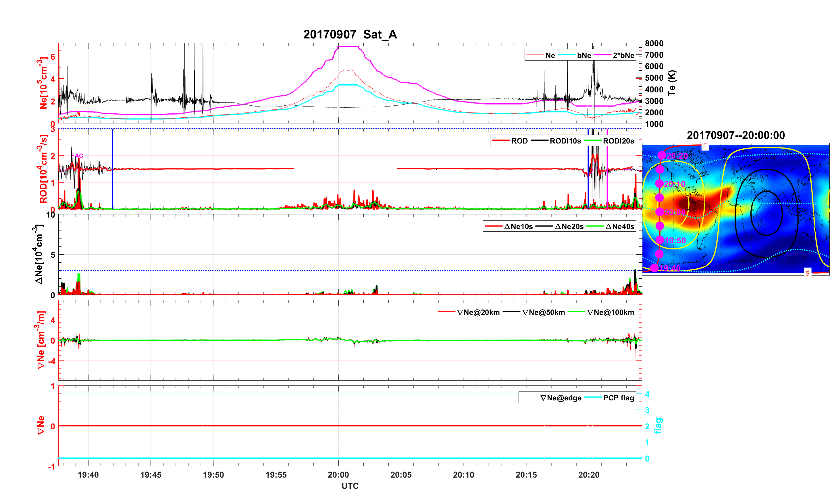Select the 20:00 orbit marker on the map
Screen dimensions: 834x504
click(659, 212)
